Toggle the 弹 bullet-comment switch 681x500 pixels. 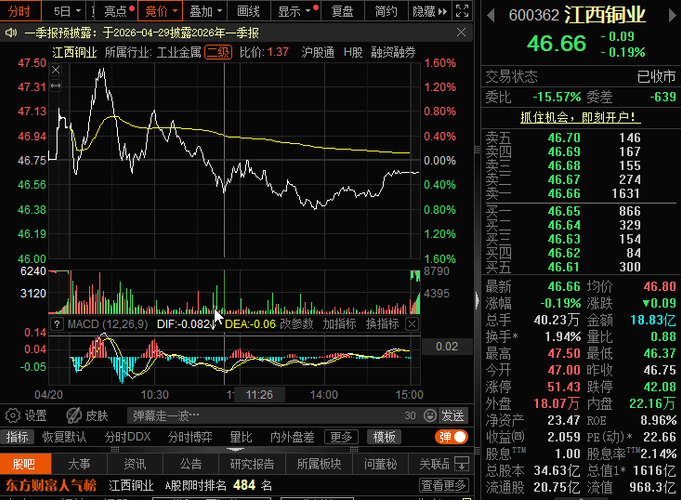[452, 437]
